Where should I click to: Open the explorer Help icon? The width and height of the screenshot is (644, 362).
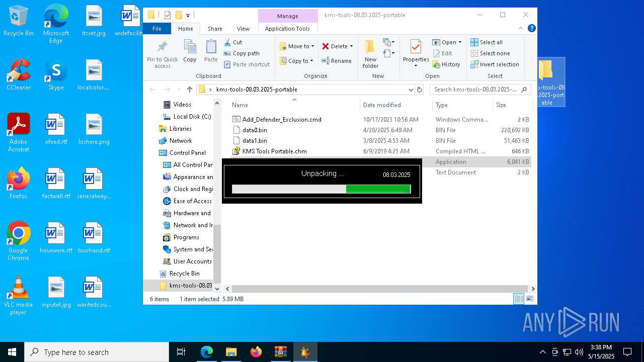point(531,29)
